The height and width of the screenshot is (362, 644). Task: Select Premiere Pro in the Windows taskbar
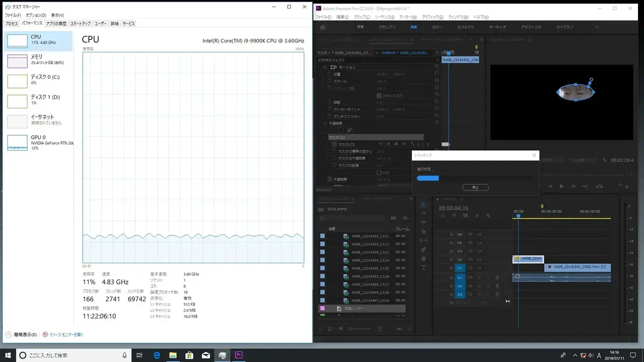[238, 355]
